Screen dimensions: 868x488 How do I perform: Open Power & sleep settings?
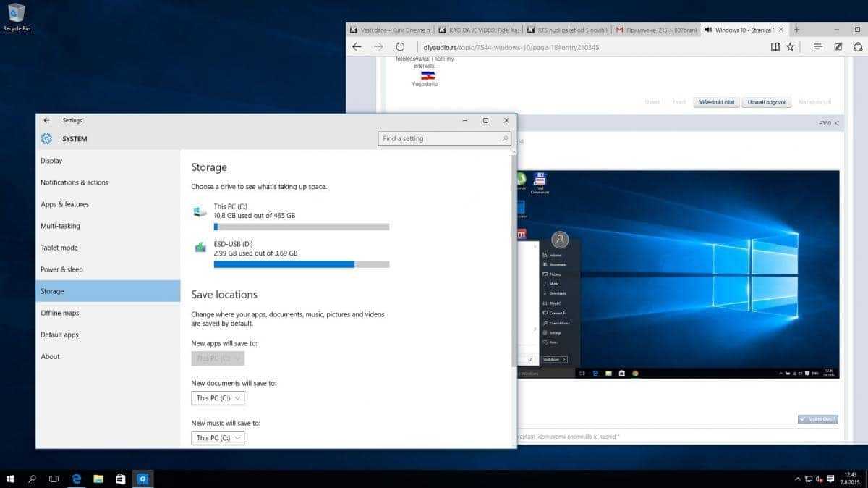(108, 269)
